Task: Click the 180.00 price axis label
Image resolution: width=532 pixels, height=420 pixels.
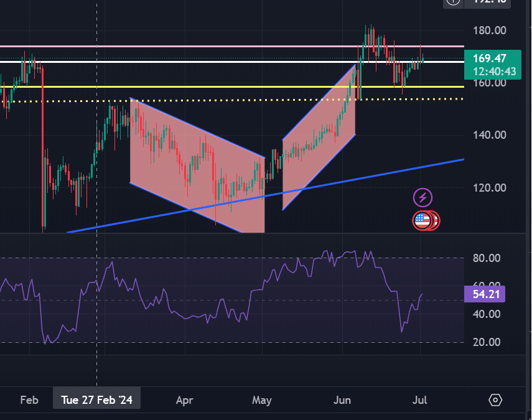Action: pos(488,30)
